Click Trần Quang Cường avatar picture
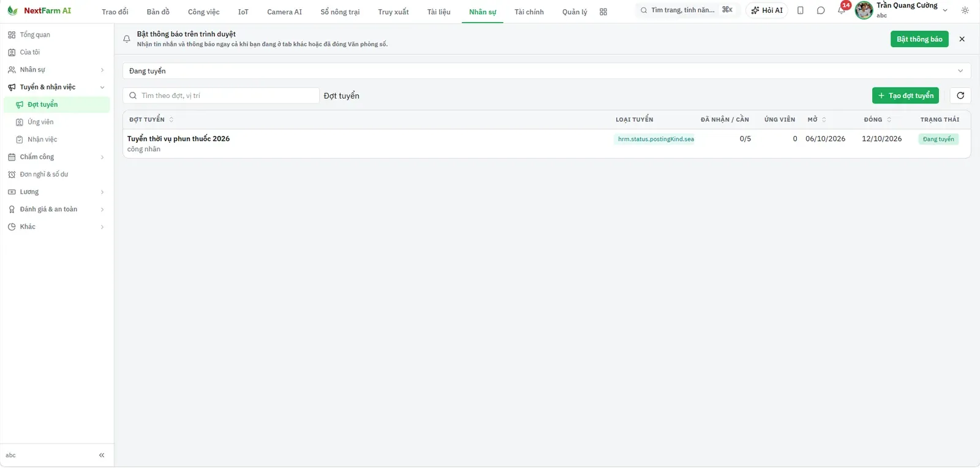This screenshot has width=980, height=468. pyautogui.click(x=864, y=10)
